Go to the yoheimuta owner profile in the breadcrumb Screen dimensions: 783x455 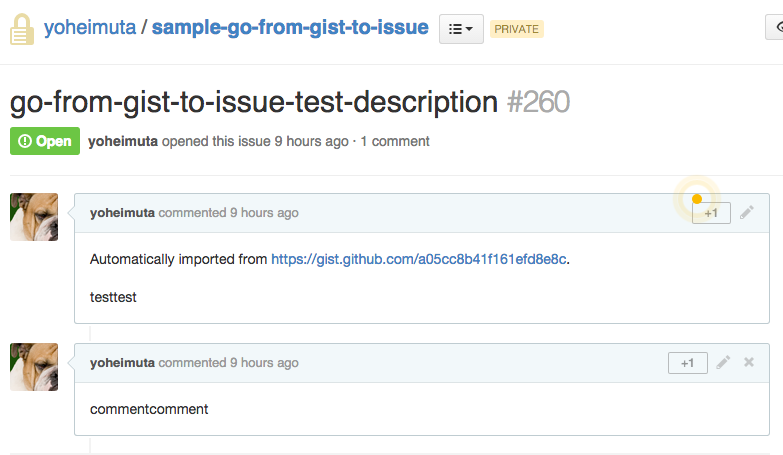click(x=89, y=28)
